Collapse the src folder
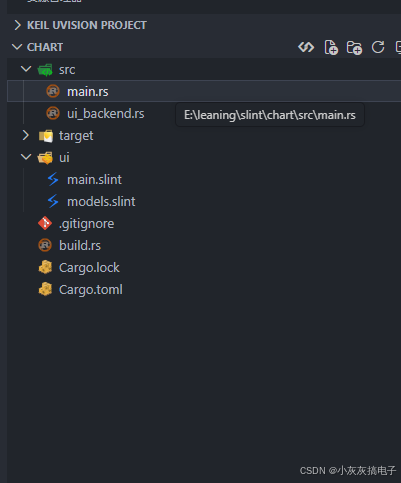Screen dimensions: 401x483 click(26, 69)
